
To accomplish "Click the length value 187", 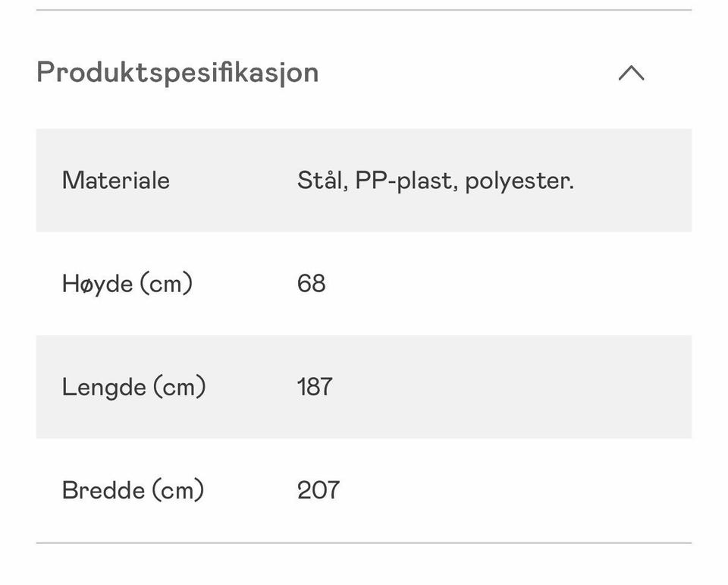I will (315, 387).
